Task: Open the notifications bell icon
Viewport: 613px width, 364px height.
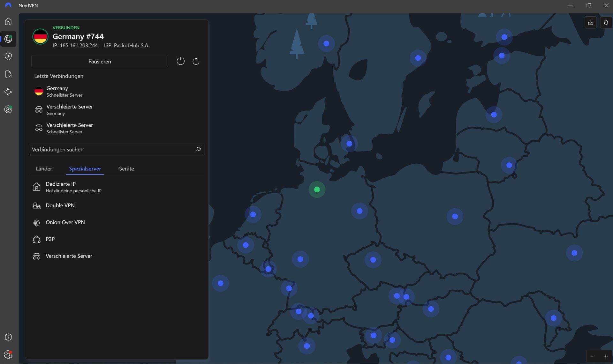Action: click(x=606, y=22)
